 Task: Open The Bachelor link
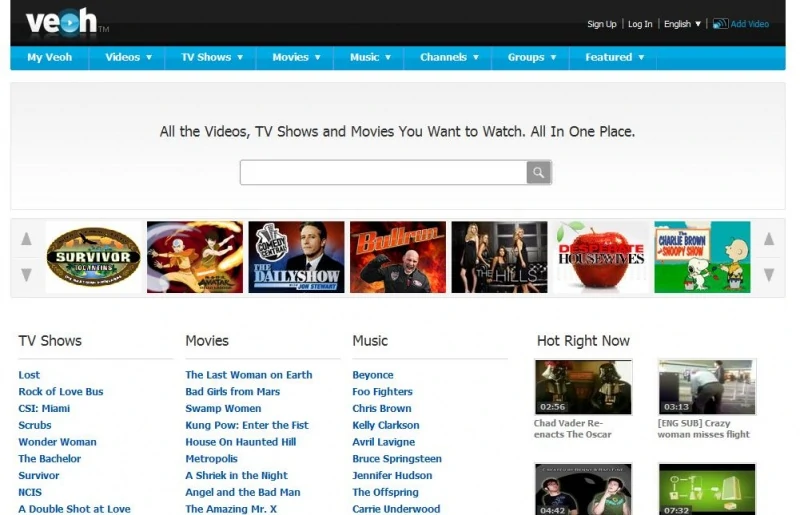[49, 459]
